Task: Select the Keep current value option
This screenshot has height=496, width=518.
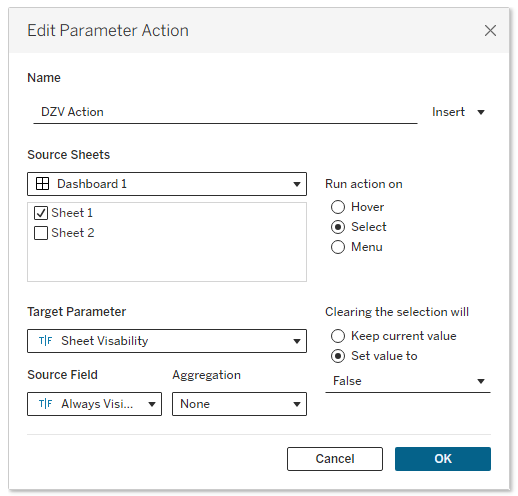Action: coord(338,336)
